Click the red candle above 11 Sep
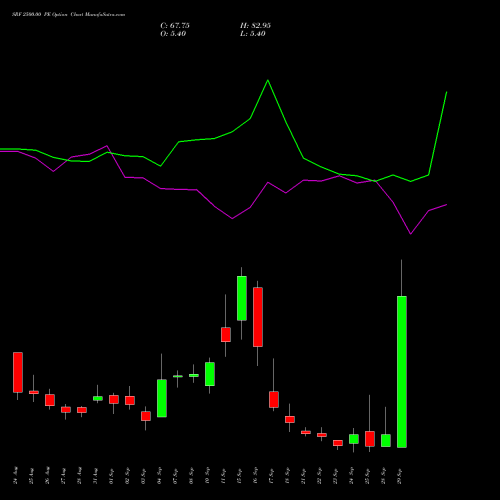Screen dimensions: 500x500 [x=226, y=334]
